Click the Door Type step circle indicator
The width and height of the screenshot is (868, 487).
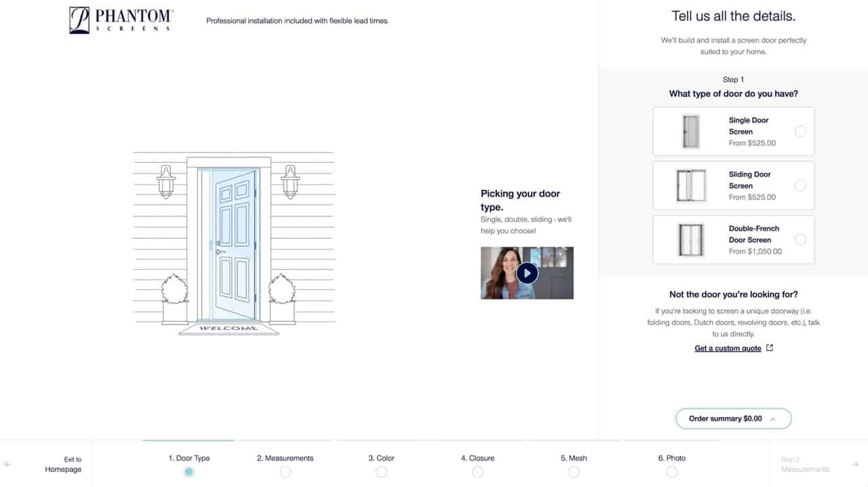pos(189,471)
